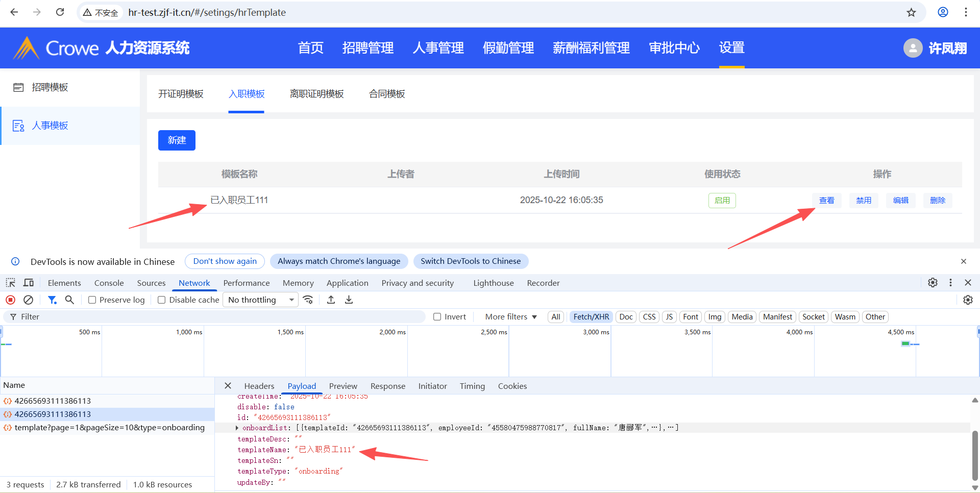Open the network search magnifier icon

(x=70, y=300)
